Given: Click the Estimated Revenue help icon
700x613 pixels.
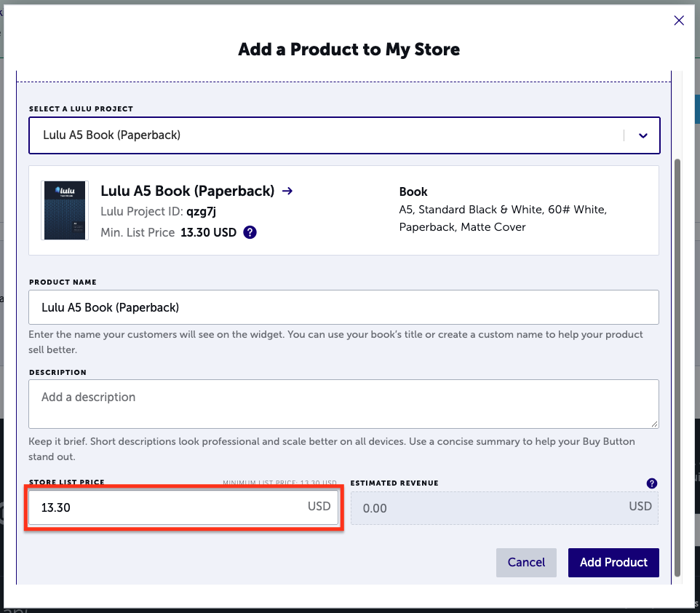Looking at the screenshot, I should pyautogui.click(x=652, y=483).
